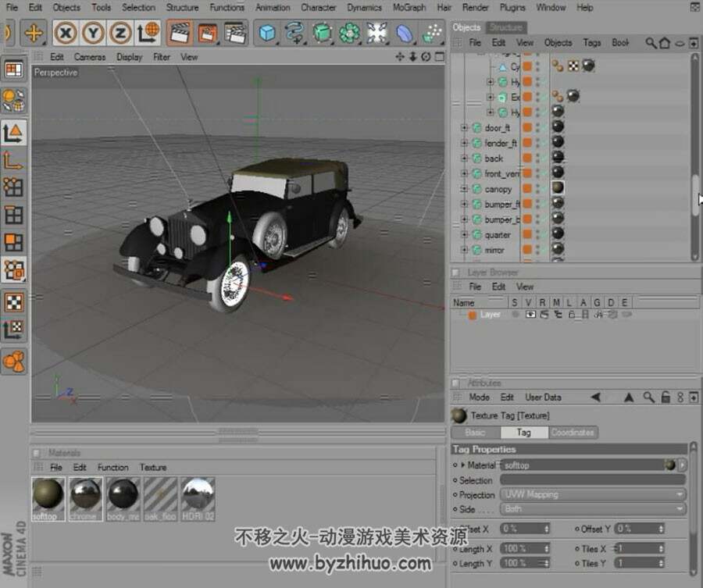Switch to Coordinates tab in Attributes

(x=573, y=433)
